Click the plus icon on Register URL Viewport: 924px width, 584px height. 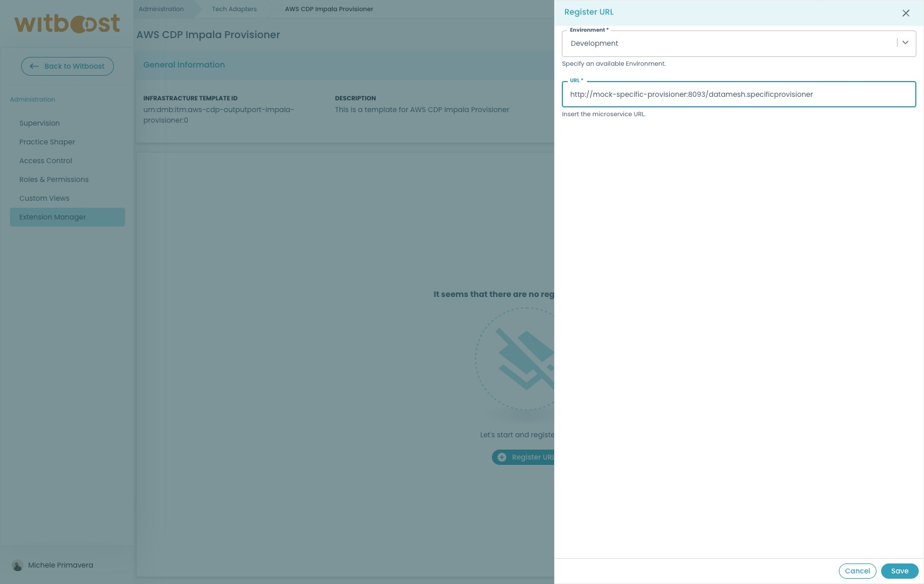coord(502,457)
